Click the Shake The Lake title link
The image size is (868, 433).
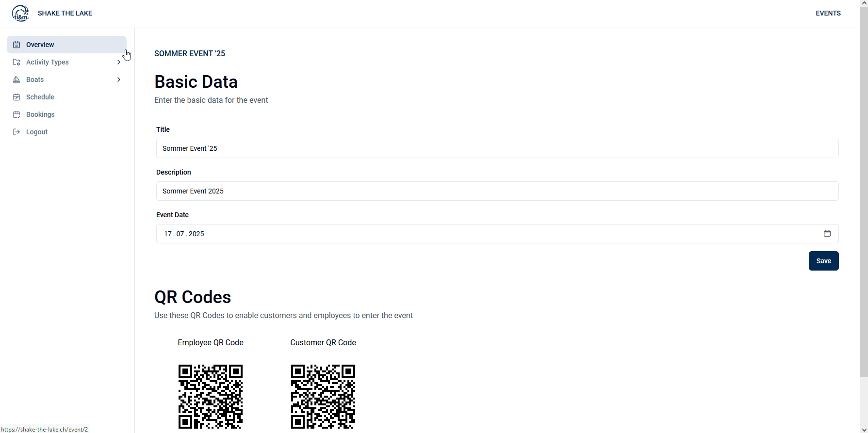click(x=65, y=13)
